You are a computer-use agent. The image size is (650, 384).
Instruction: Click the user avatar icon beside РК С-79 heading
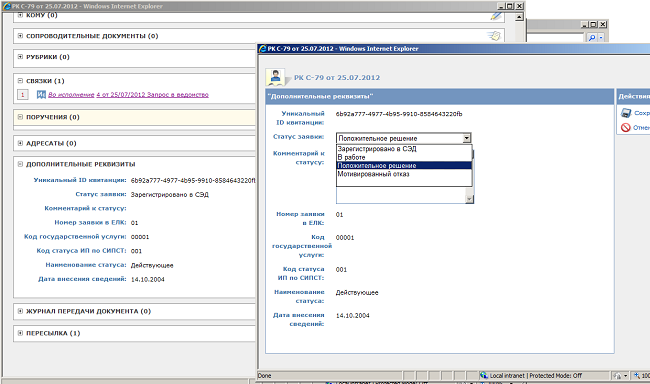pos(275,77)
